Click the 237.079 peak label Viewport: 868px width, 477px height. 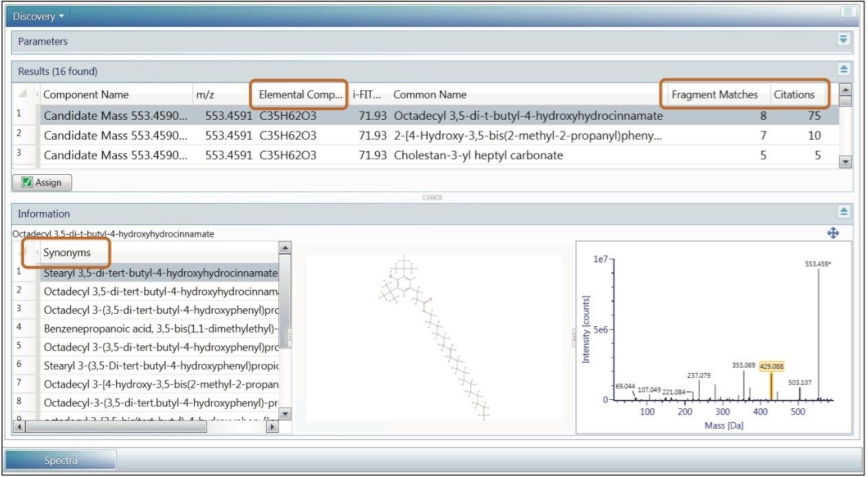point(699,376)
